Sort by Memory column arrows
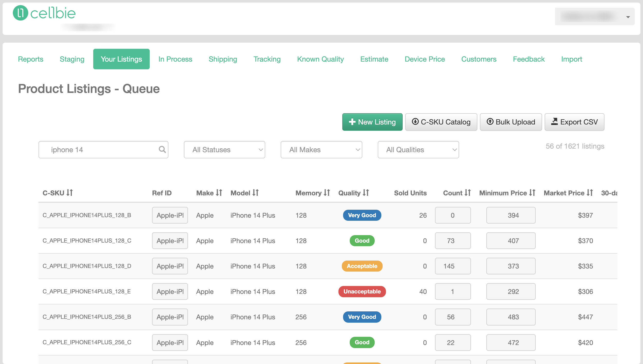The width and height of the screenshot is (643, 364). tap(327, 193)
